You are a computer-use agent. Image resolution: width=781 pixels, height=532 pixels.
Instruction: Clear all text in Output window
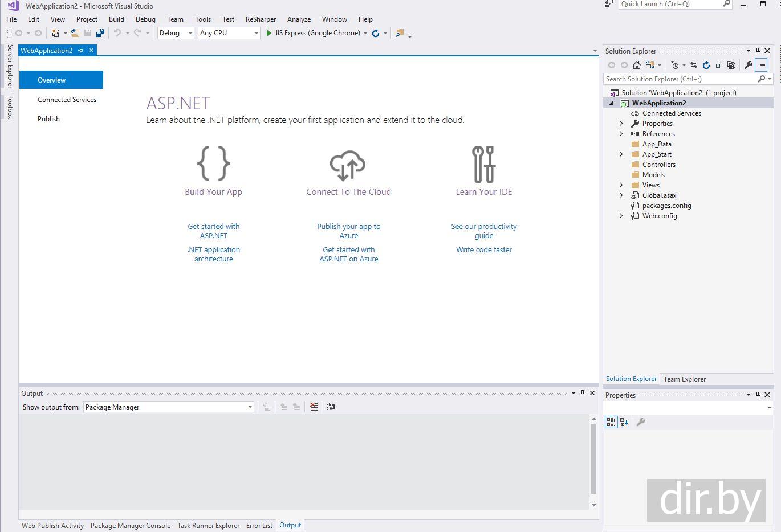click(x=314, y=407)
